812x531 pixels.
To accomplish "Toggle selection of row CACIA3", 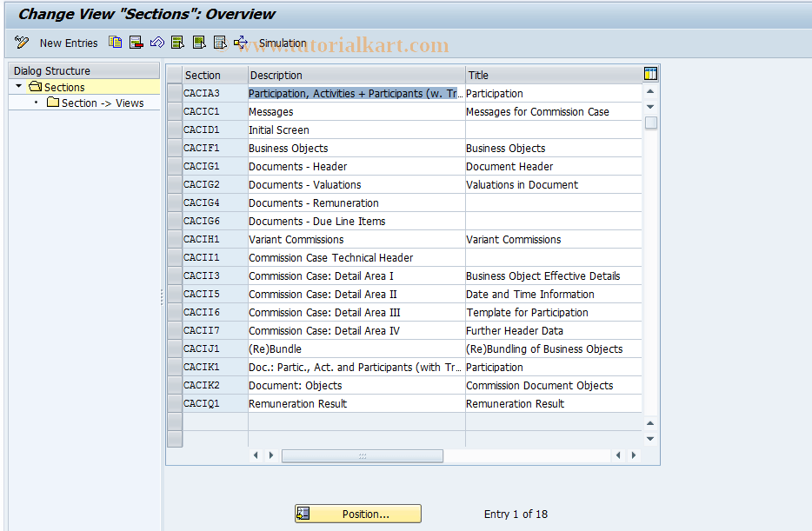I will (x=174, y=93).
